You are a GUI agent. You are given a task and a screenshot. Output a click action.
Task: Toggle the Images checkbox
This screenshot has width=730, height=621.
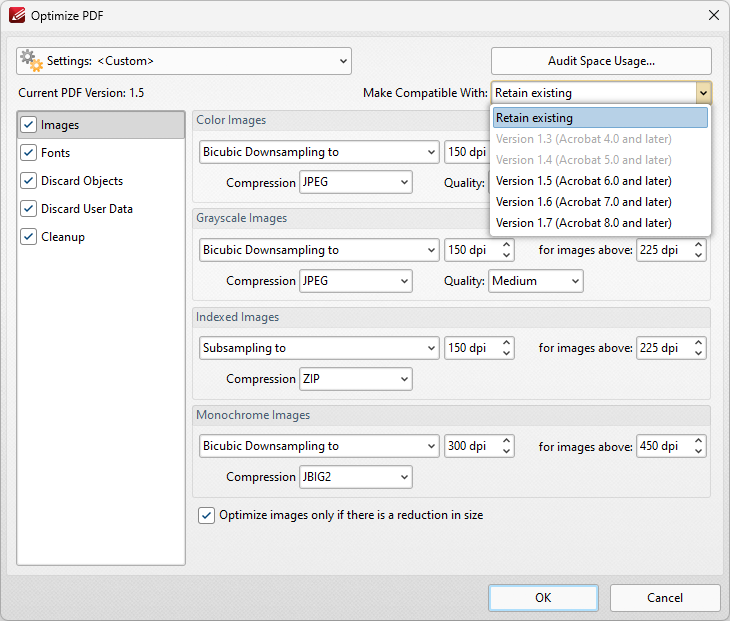coord(28,125)
